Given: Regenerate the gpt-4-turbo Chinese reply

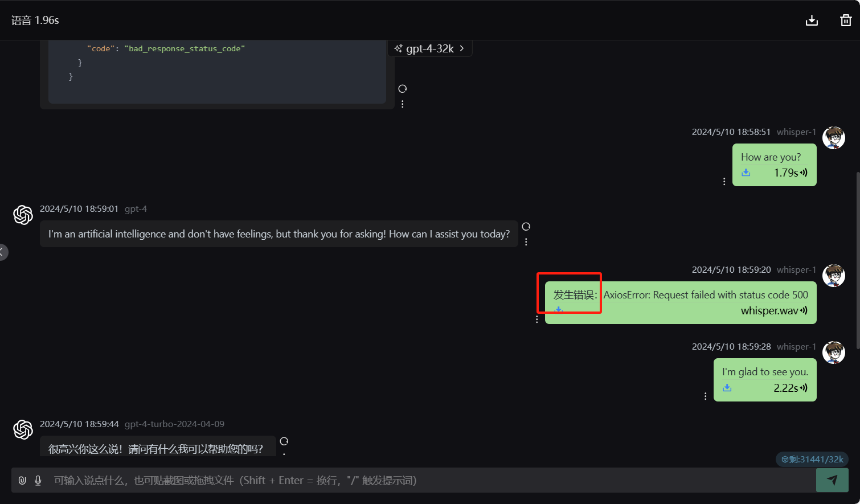Looking at the screenshot, I should tap(284, 441).
